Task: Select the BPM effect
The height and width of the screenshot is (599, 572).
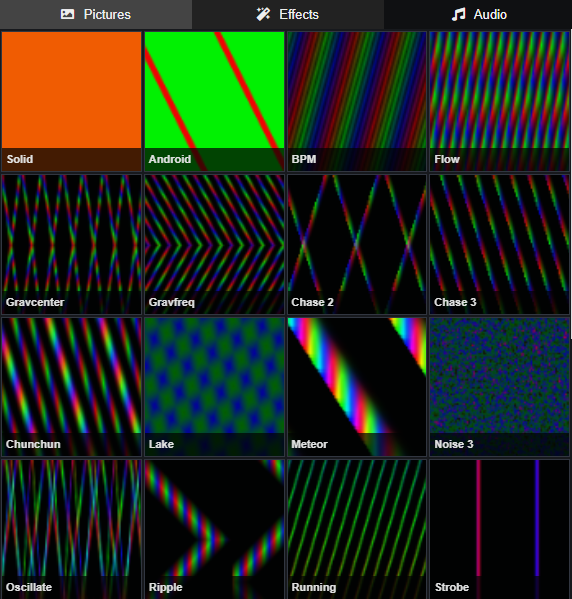Action: 357,101
